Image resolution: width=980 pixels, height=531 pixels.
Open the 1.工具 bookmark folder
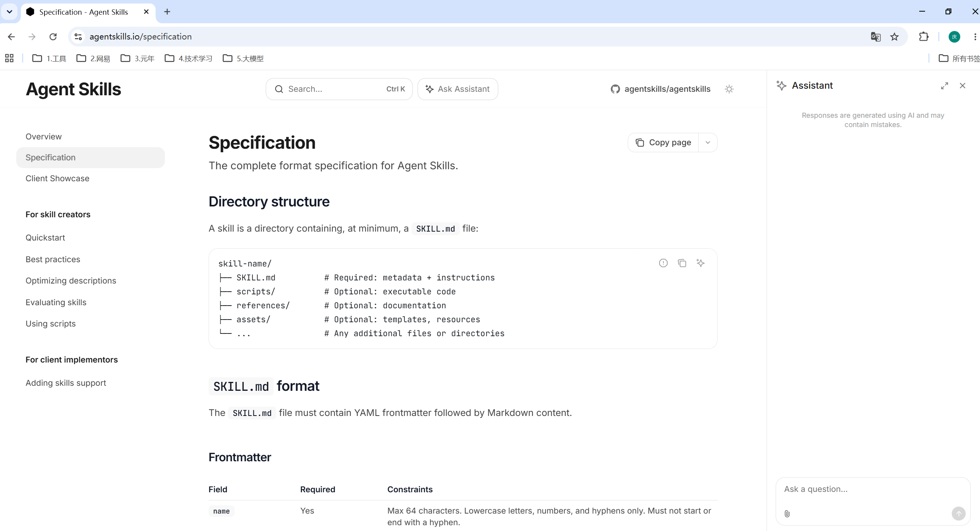(x=50, y=58)
